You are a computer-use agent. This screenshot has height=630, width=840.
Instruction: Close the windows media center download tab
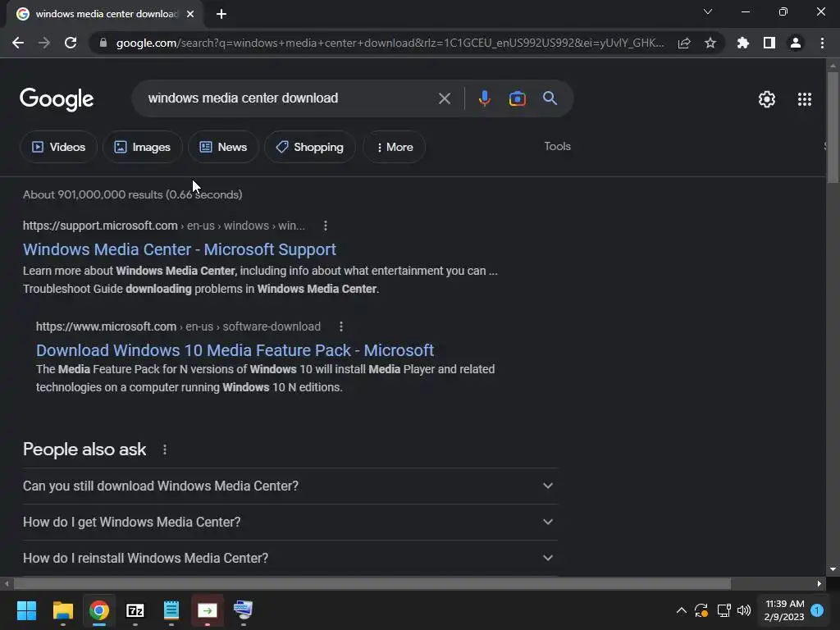(190, 14)
